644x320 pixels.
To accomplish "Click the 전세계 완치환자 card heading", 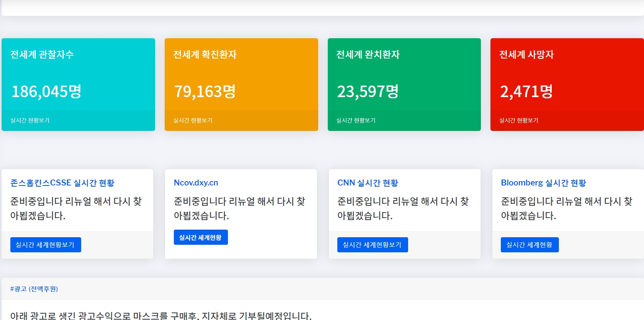I will point(368,55).
